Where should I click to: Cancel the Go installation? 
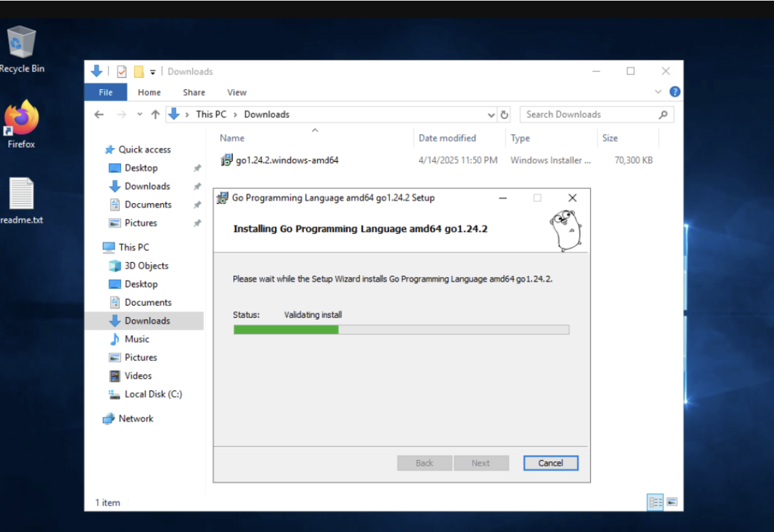[550, 463]
